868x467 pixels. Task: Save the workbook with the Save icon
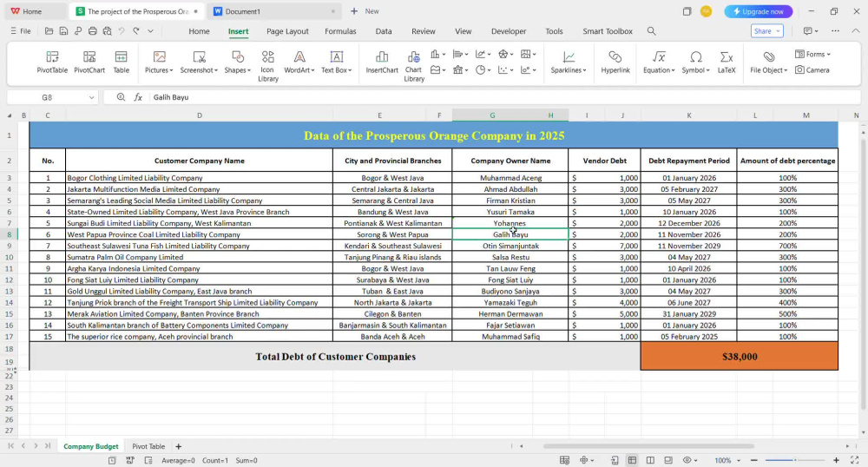pos(63,31)
